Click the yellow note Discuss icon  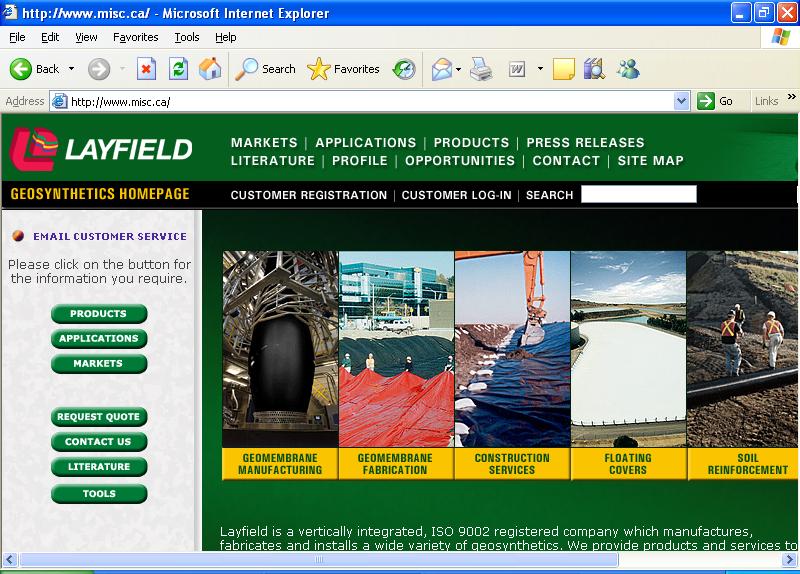click(x=564, y=69)
